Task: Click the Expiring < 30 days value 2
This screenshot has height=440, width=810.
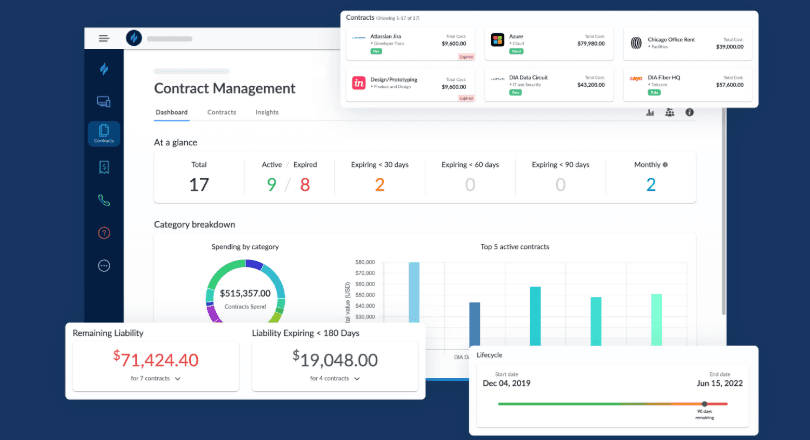Action: tap(380, 185)
